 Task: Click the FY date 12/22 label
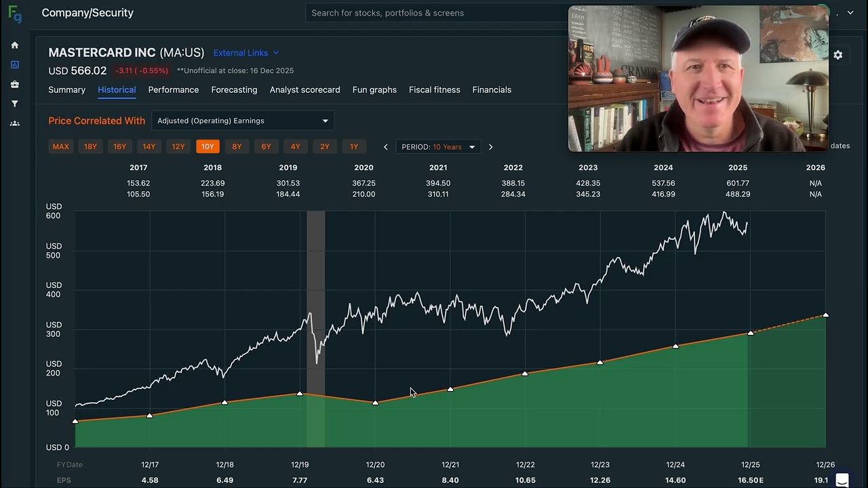tap(526, 465)
